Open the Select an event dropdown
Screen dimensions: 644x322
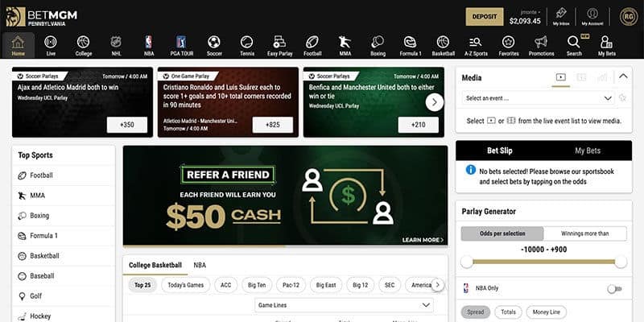click(539, 98)
